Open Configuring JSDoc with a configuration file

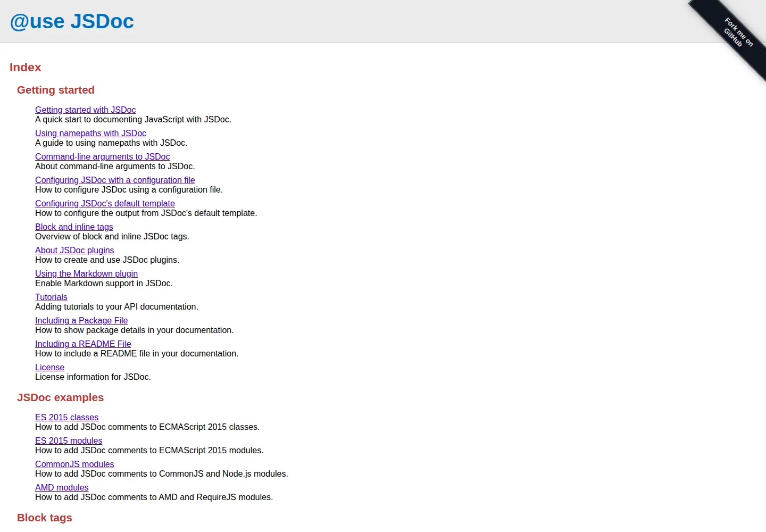tap(115, 180)
